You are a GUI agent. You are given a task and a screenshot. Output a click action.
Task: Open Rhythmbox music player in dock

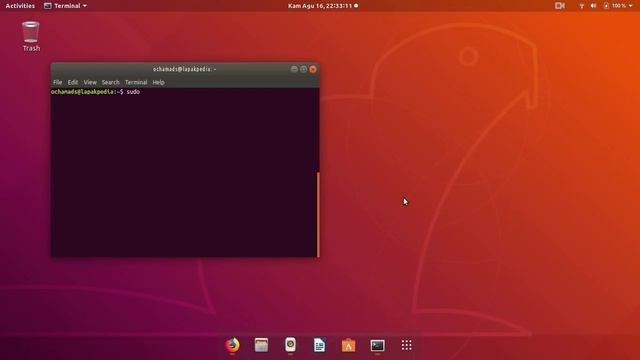290,345
